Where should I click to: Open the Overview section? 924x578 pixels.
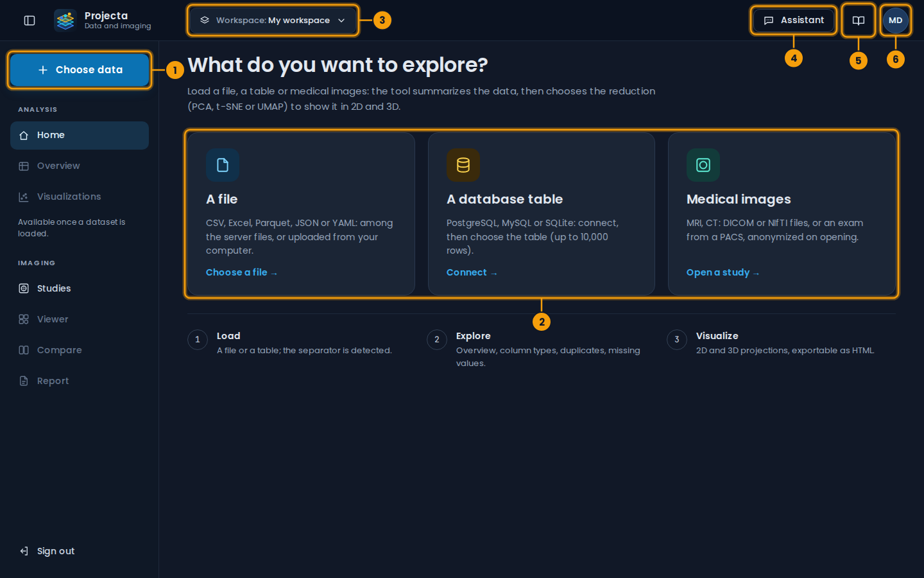point(80,166)
